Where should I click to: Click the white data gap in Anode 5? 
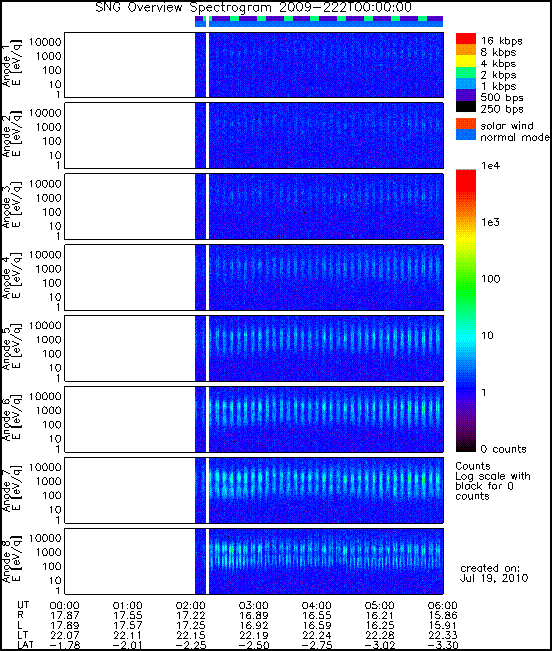coord(208,348)
